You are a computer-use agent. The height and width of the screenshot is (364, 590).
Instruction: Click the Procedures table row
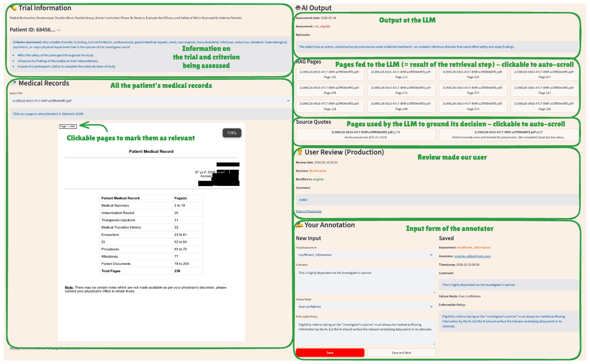[151, 249]
